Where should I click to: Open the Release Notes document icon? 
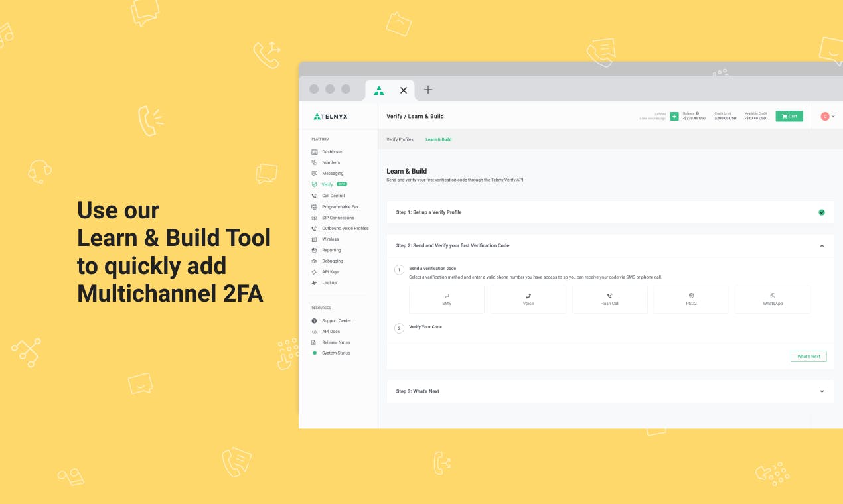tap(315, 342)
